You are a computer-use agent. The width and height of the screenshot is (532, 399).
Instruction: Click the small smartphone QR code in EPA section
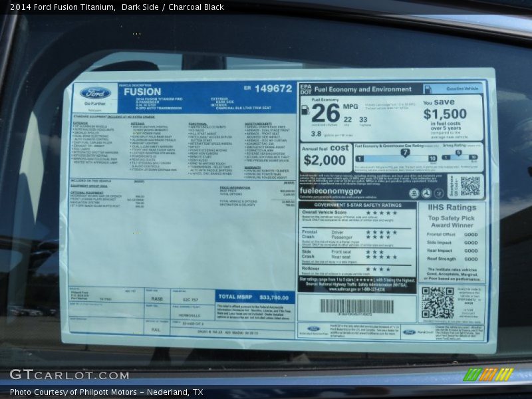click(470, 186)
